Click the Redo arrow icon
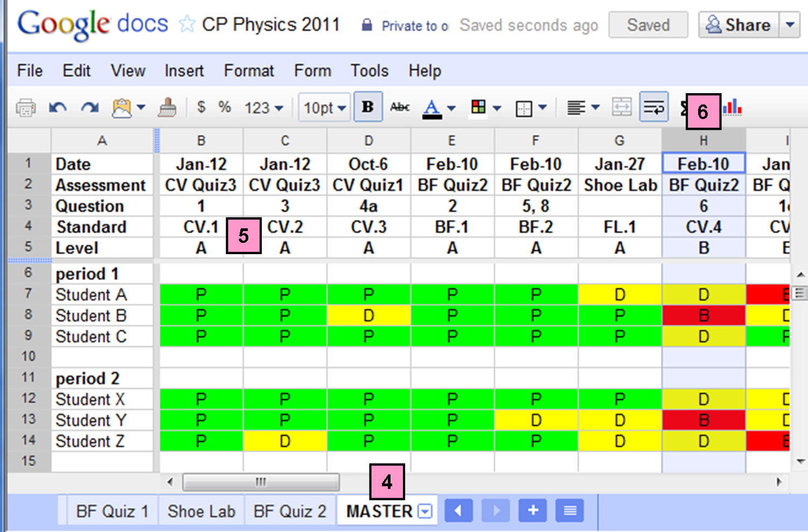Image resolution: width=808 pixels, height=532 pixels. tap(89, 108)
